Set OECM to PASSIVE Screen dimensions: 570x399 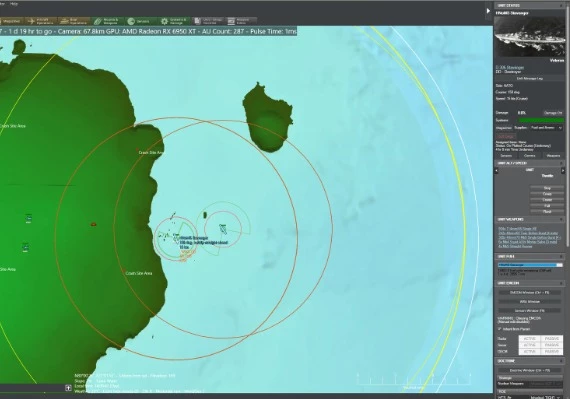pos(551,352)
